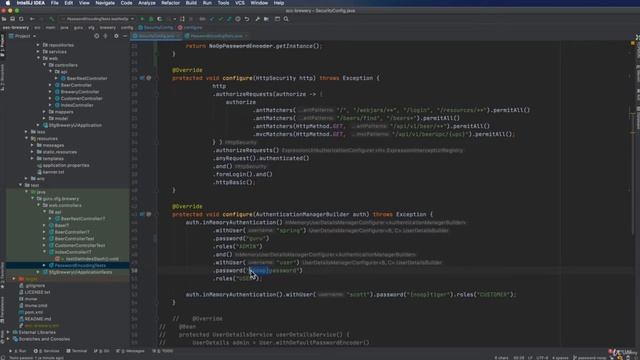The height and width of the screenshot is (360, 640).
Task: Collapse the controllers folder
Action: pos(44,65)
